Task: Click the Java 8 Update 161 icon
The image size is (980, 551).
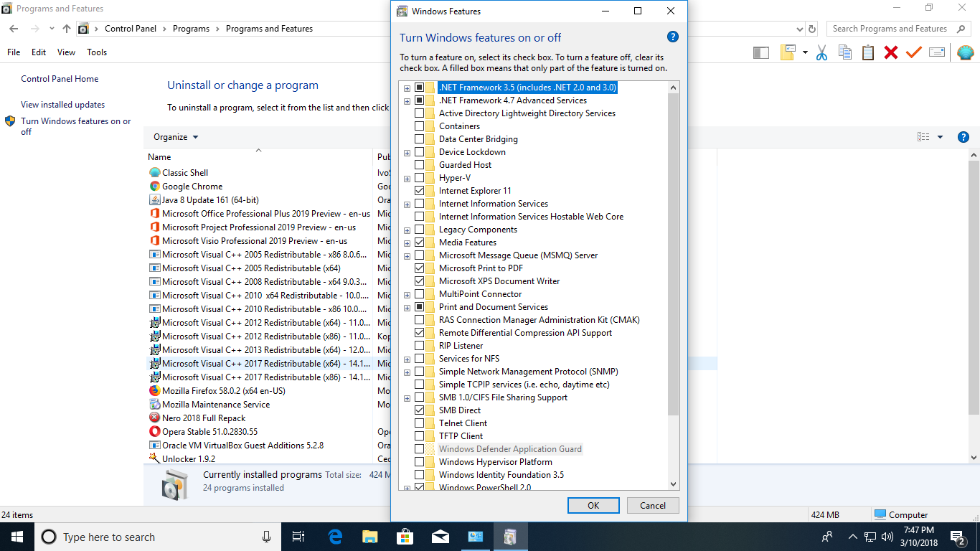Action: pyautogui.click(x=154, y=200)
